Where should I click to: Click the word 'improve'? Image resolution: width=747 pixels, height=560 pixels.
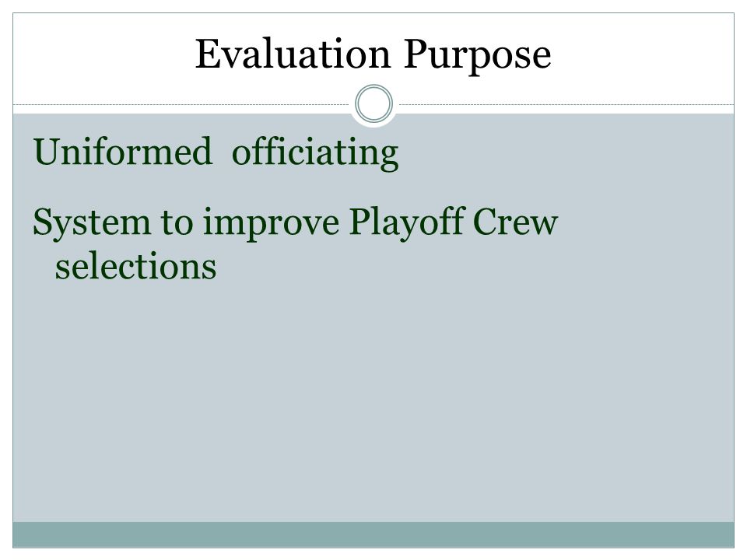[271, 224]
